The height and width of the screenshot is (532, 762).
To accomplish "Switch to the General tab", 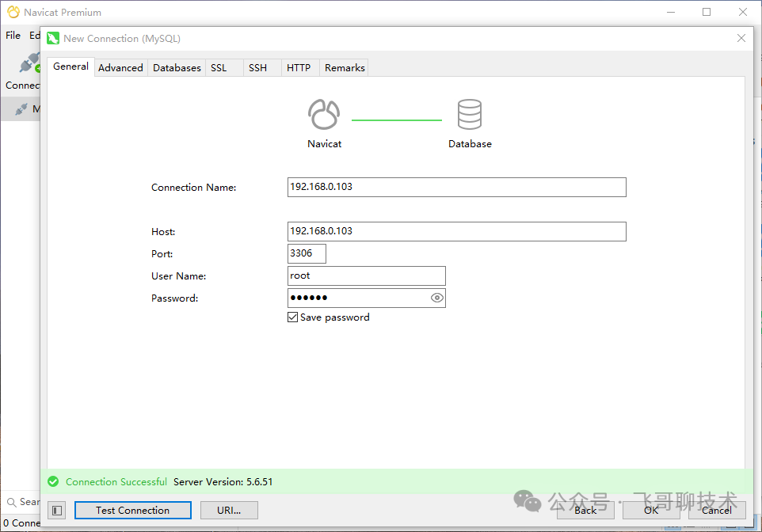I will coord(71,66).
